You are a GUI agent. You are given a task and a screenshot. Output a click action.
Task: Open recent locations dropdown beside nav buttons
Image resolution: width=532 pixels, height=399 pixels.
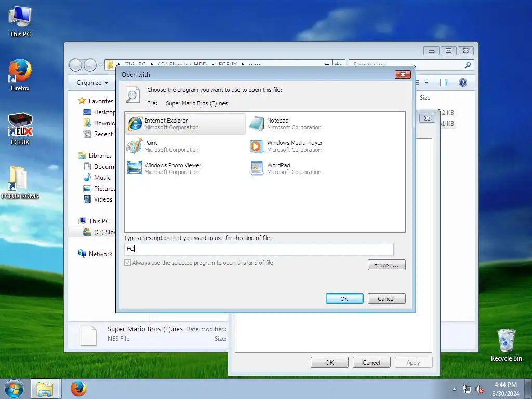pos(100,65)
